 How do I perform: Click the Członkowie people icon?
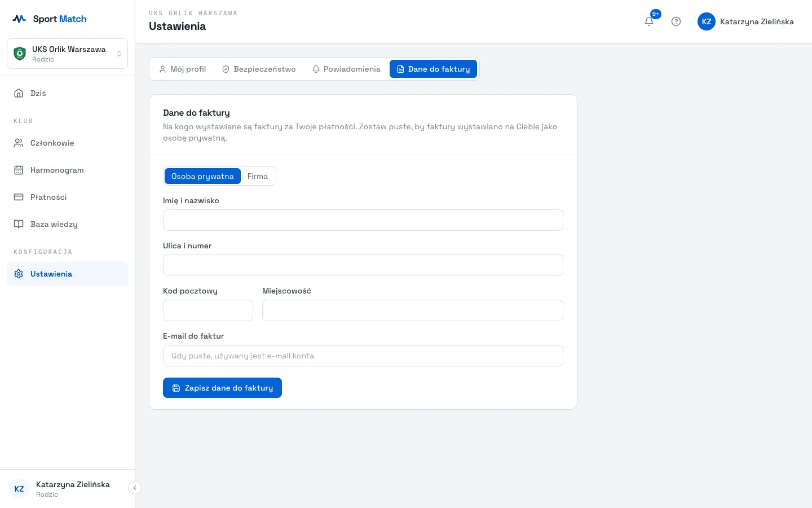click(x=19, y=143)
